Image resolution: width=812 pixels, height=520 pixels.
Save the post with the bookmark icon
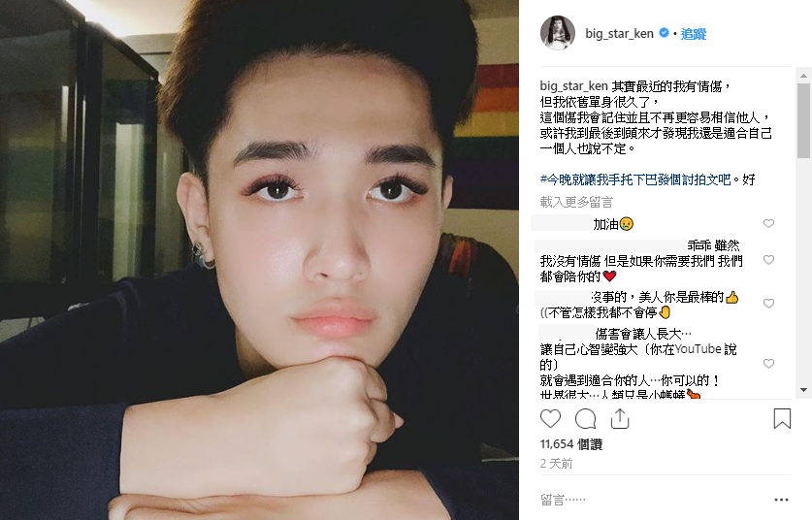click(x=782, y=418)
